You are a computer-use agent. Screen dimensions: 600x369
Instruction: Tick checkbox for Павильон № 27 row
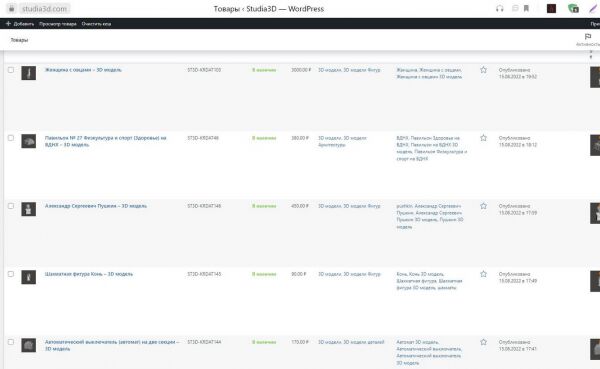point(11,138)
